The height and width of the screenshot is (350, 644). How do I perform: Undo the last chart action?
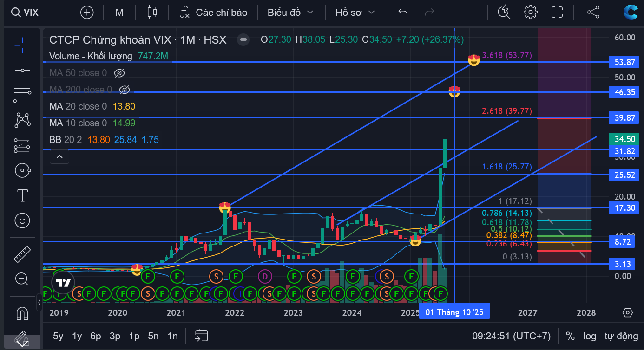point(403,13)
